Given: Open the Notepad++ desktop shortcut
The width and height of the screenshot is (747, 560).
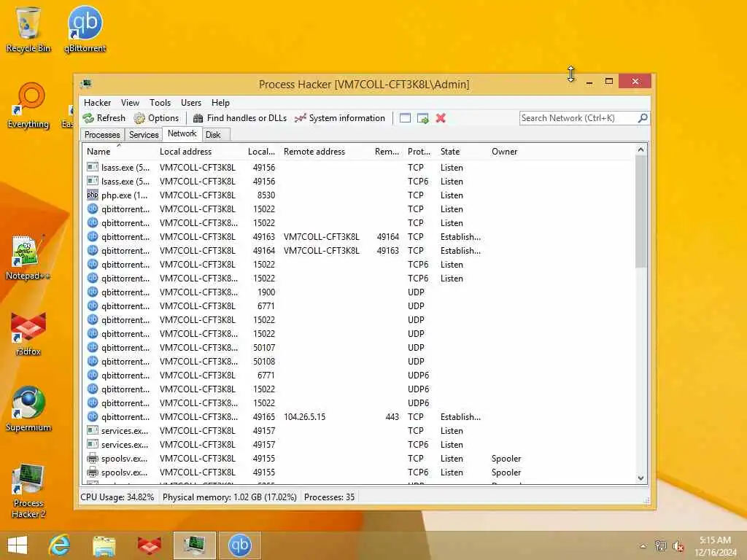Looking at the screenshot, I should tap(28, 257).
